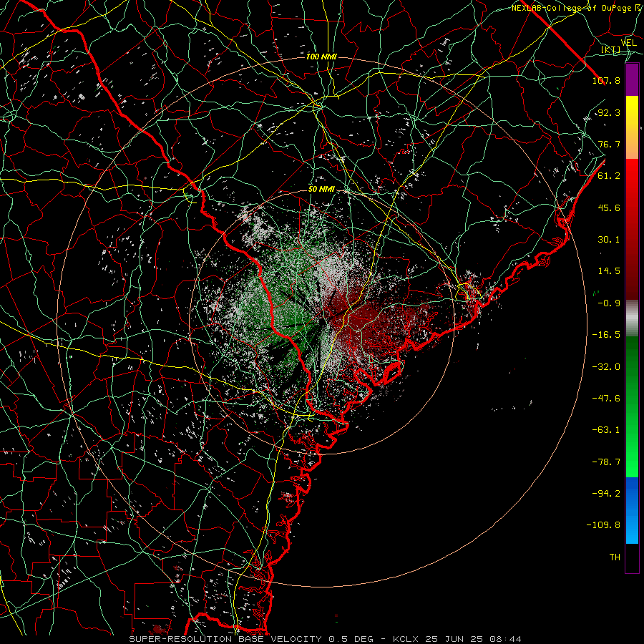Click the SUPER-RESOLUTION BASE VELOCITY caption
Screen dimensions: 644x644
click(x=225, y=639)
